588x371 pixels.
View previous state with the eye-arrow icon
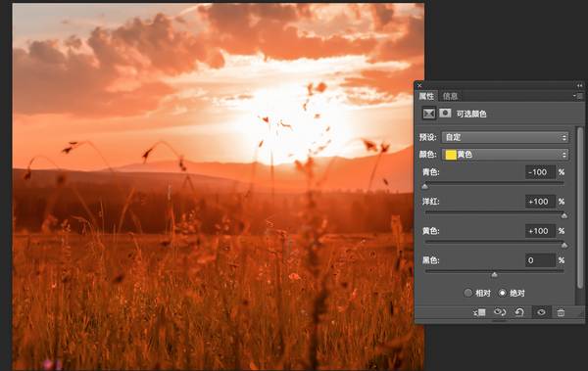pos(500,312)
